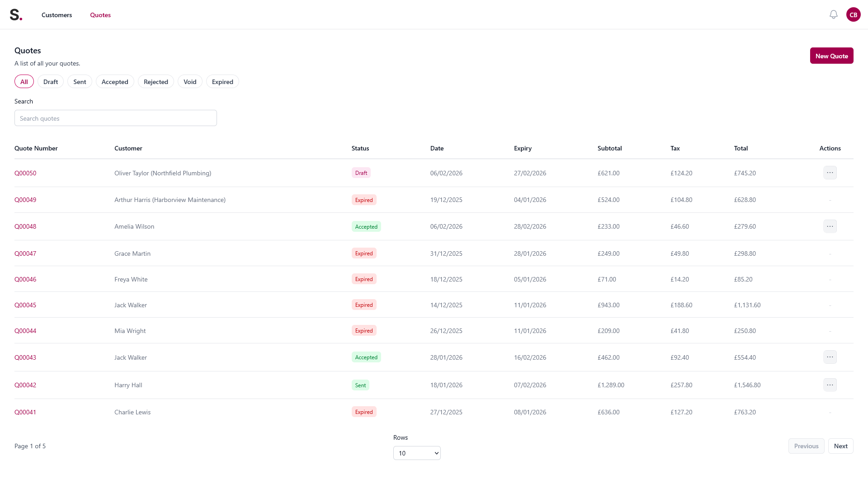Focus the Search quotes field
Image resolution: width=868 pixels, height=488 pixels.
pyautogui.click(x=116, y=118)
